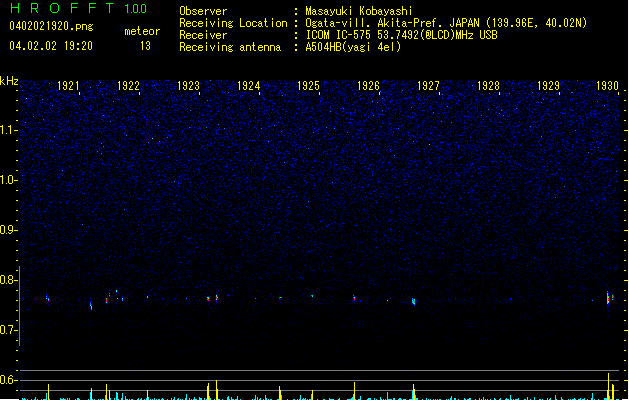Click the 0.7 kHz axis label
This screenshot has width=629, height=400.
[x=9, y=330]
